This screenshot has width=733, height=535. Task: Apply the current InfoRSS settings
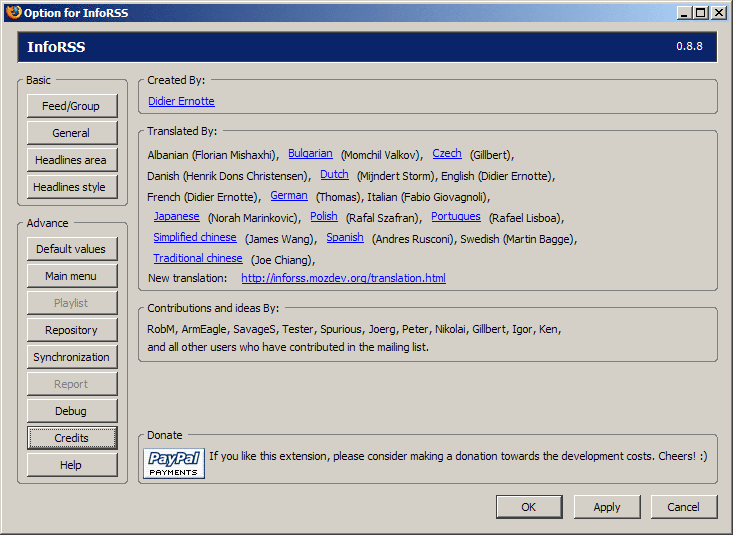(x=607, y=507)
